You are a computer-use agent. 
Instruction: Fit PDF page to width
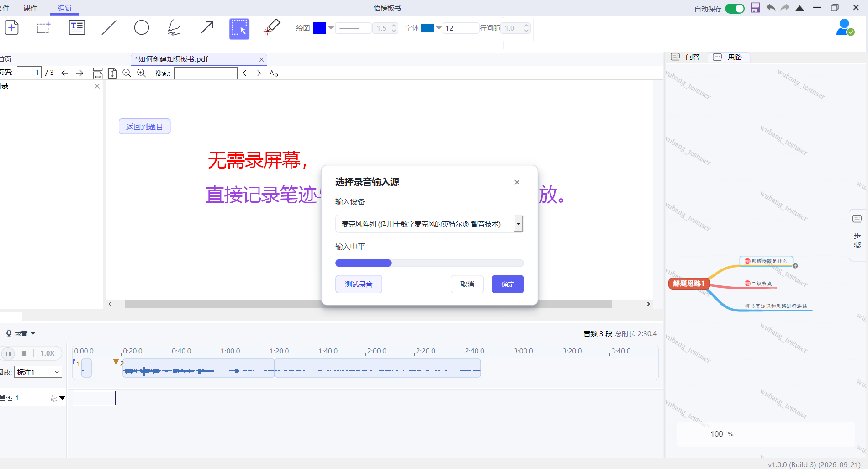pyautogui.click(x=98, y=73)
